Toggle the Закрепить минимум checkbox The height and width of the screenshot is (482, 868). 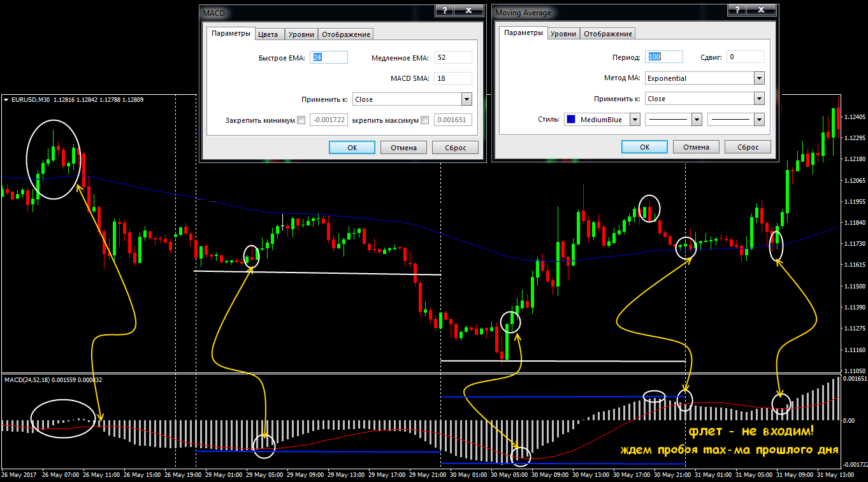pyautogui.click(x=301, y=120)
